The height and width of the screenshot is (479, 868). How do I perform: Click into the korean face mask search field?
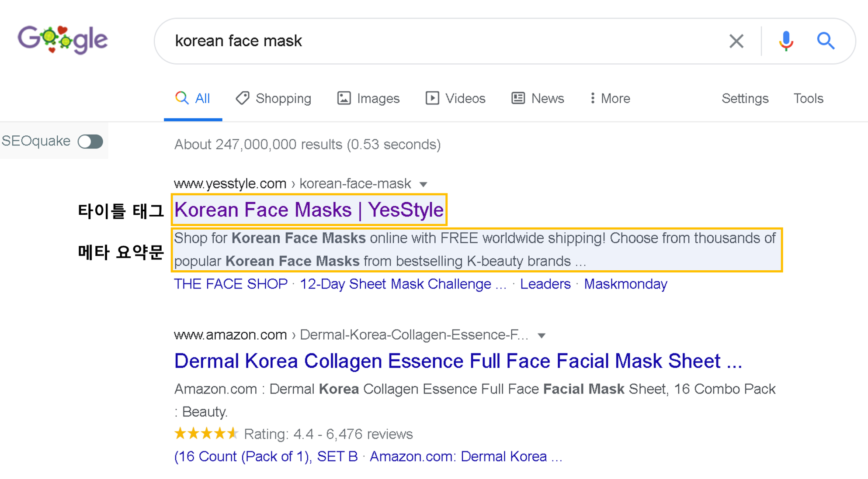(x=441, y=41)
